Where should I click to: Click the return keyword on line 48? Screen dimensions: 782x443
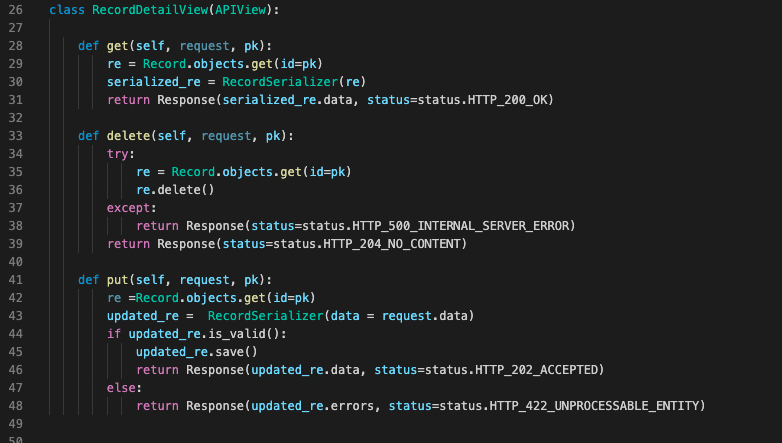157,406
